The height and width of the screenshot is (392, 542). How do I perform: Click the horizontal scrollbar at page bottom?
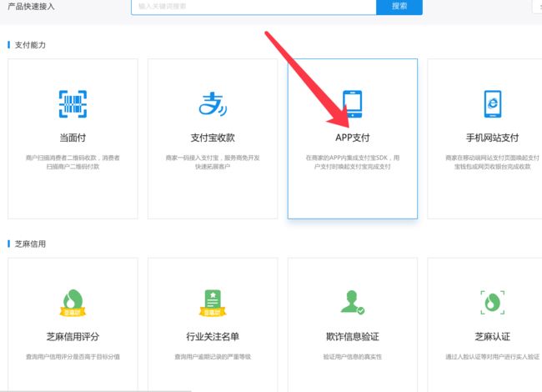(x=95, y=390)
